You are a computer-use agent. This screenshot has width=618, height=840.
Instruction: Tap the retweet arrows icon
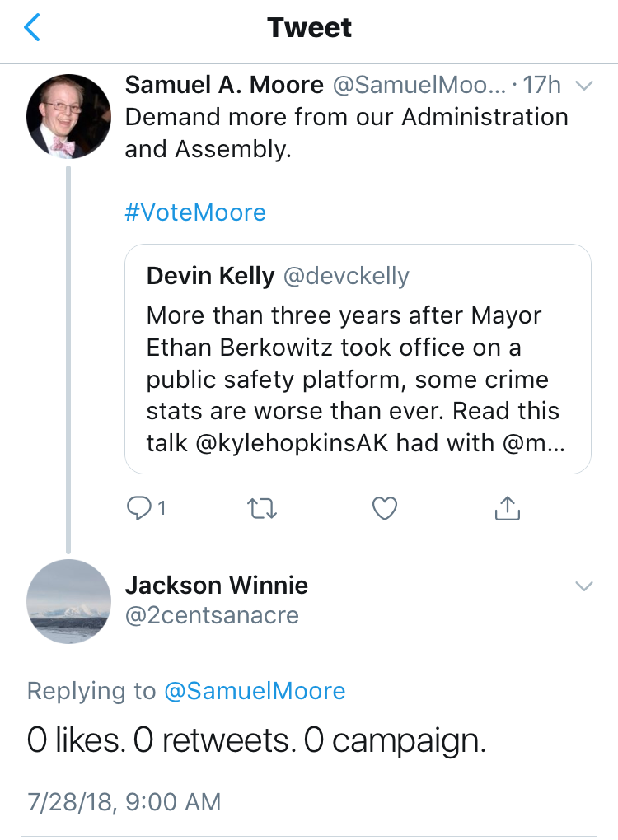[x=261, y=508]
